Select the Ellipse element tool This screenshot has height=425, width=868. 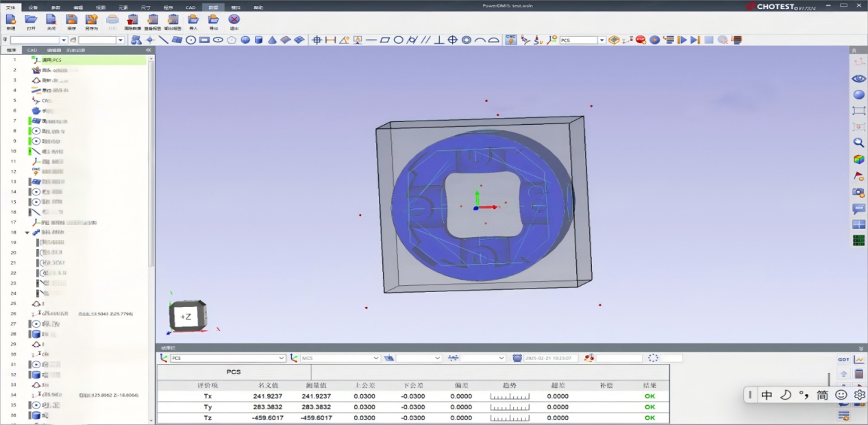click(218, 40)
